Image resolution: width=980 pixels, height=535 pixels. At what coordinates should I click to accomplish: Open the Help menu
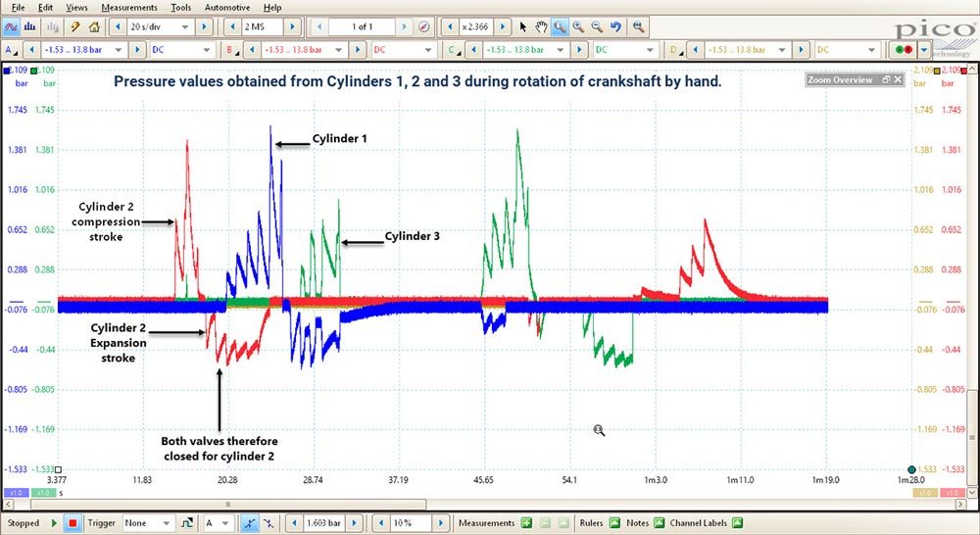tap(271, 8)
